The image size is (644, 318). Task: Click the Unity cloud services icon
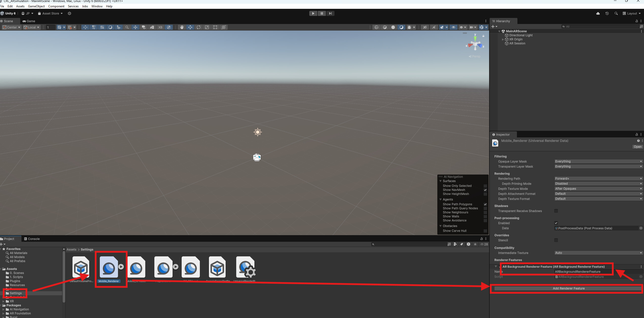598,13
